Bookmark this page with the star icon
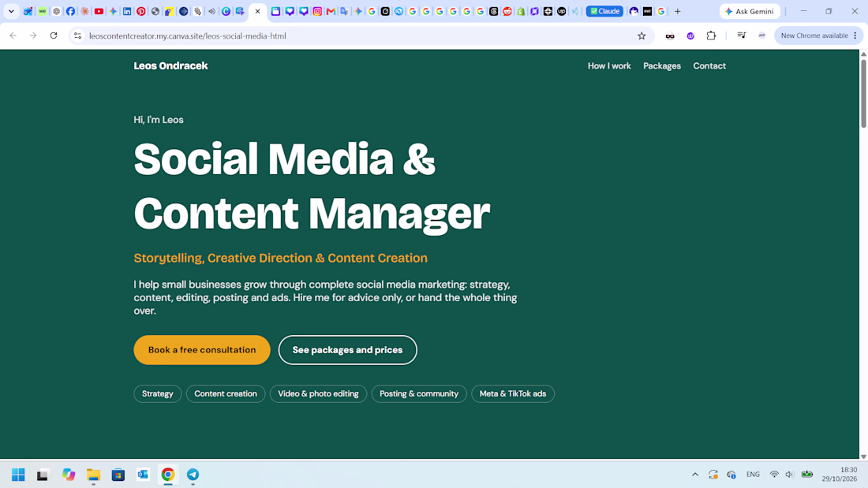This screenshot has width=868, height=488. point(642,36)
